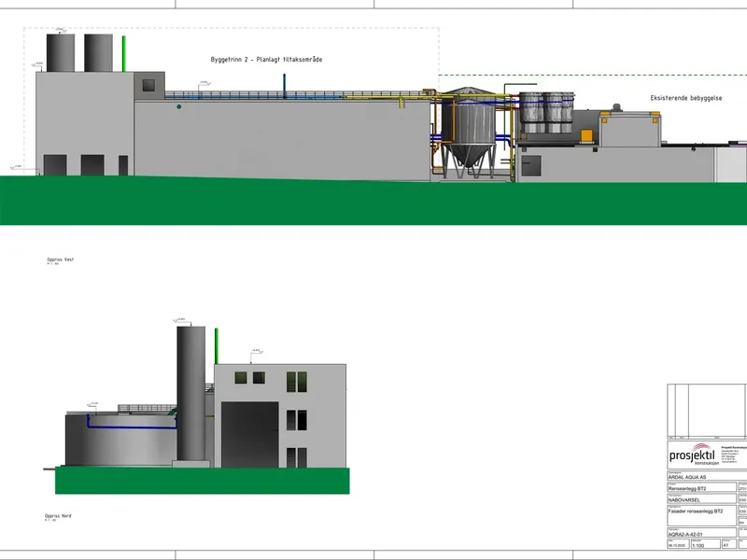Click the 'NABOVARSEL' title block field
The height and width of the screenshot is (560, 747).
[x=702, y=499]
